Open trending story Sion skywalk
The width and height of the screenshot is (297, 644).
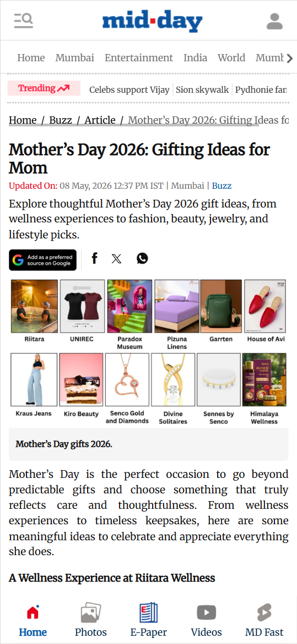tap(202, 89)
